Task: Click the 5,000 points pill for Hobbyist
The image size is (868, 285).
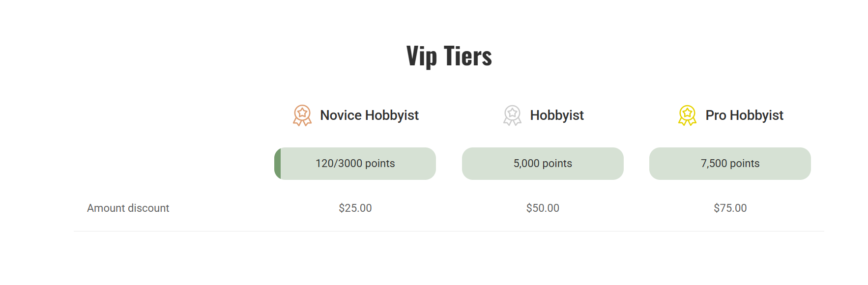Action: click(x=542, y=163)
